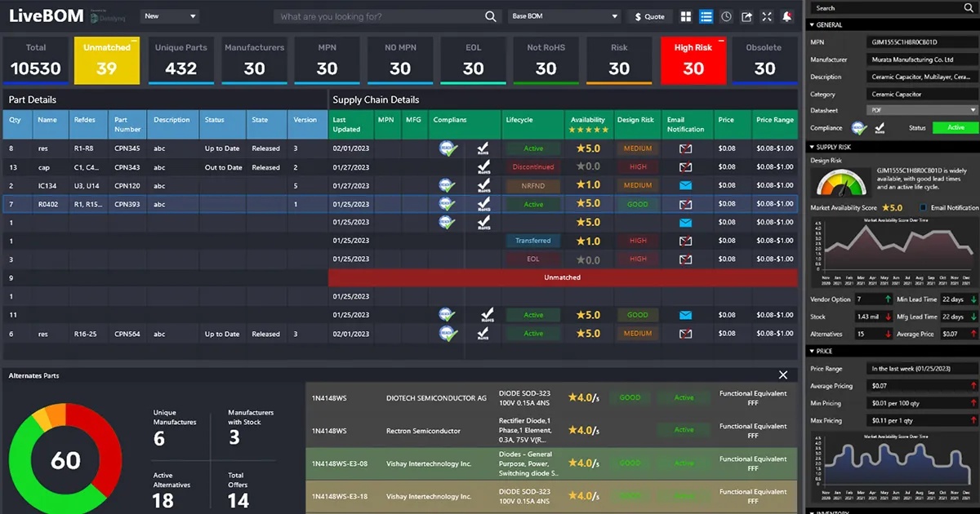Click the search magnifier icon in the top search bar
The width and height of the screenshot is (980, 514).
490,16
